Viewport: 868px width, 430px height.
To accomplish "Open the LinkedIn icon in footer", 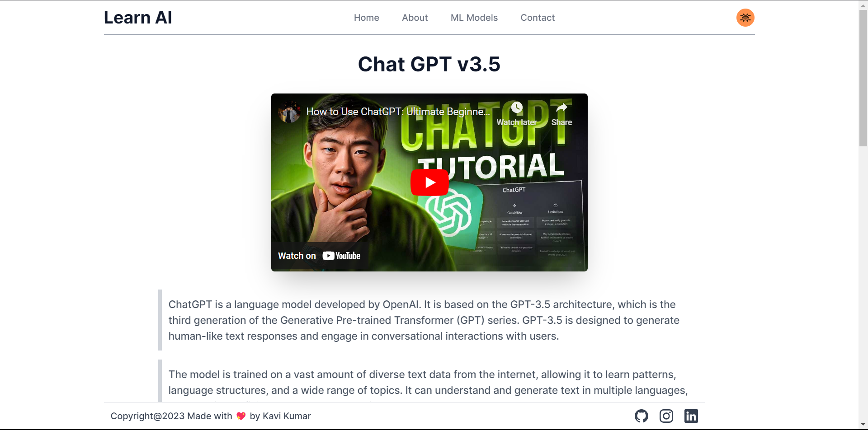I will pos(691,416).
